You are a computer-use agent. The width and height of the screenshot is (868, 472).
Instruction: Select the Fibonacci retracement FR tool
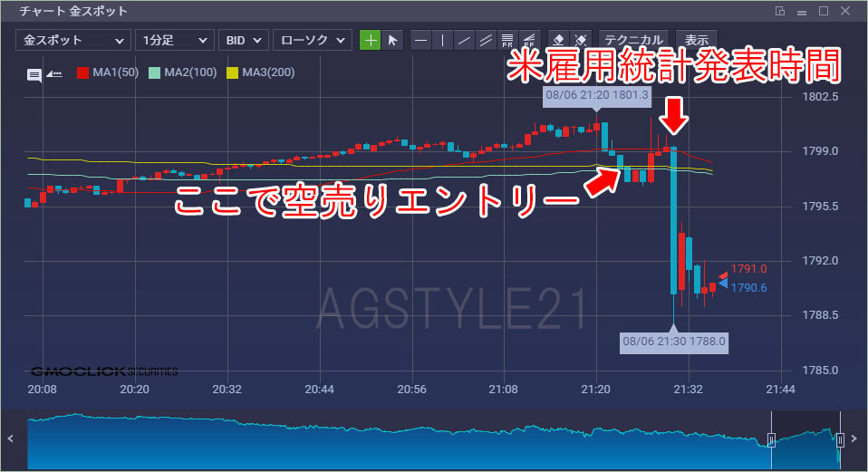pos(507,40)
